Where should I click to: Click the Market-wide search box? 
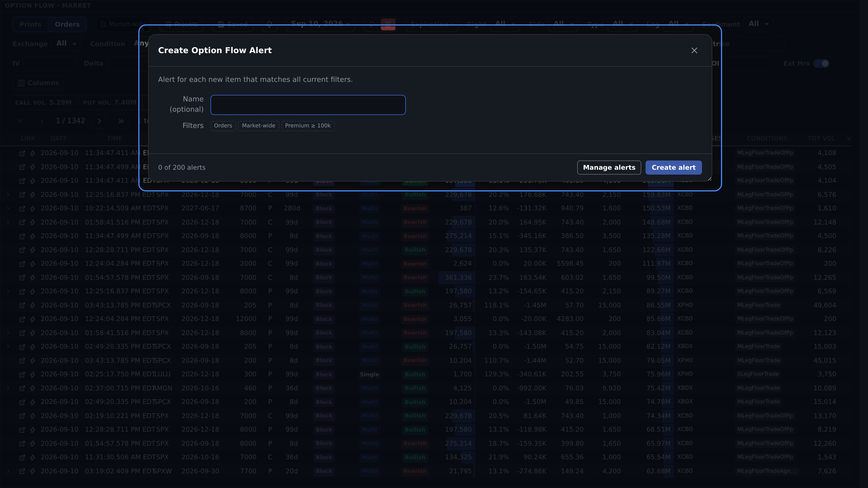pos(123,24)
